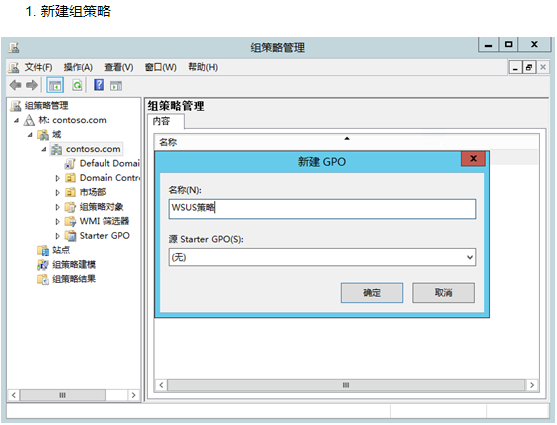Select the Default Domain policy tree item
Screen dimensions: 557x425
coord(109,163)
